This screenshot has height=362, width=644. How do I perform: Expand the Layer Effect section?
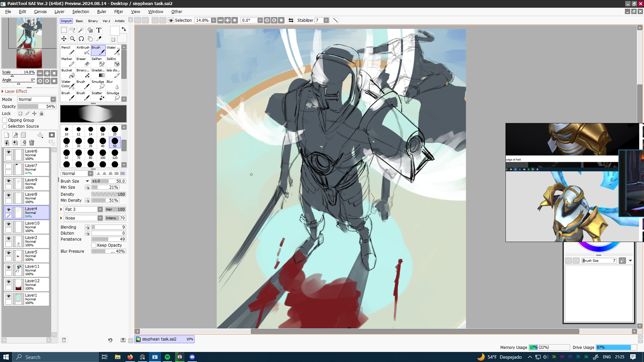click(x=3, y=92)
